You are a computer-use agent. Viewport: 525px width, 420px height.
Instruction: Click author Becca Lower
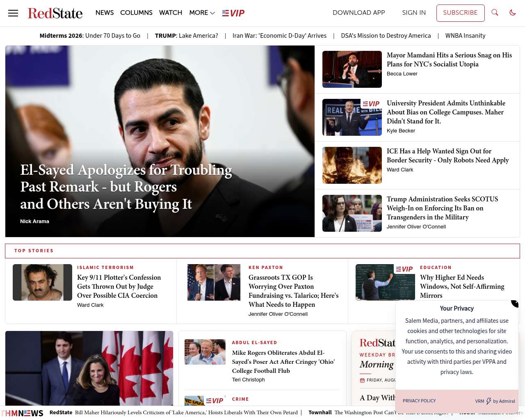tap(402, 74)
